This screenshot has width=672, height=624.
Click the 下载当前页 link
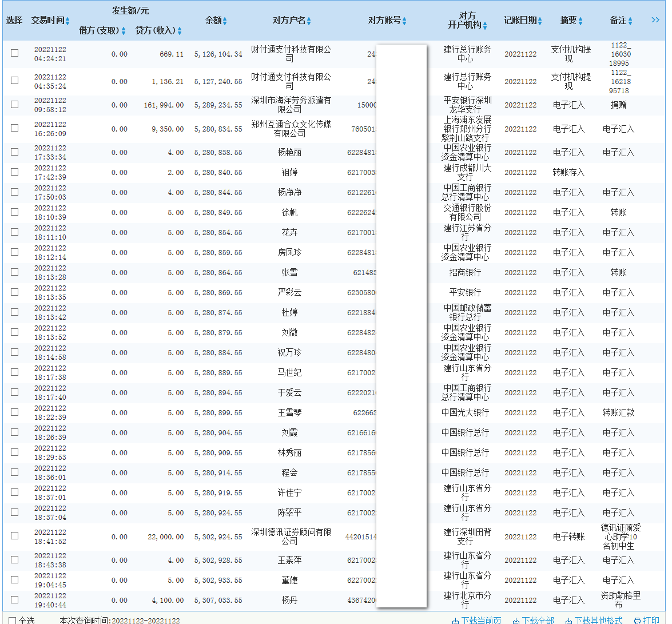pyautogui.click(x=482, y=620)
